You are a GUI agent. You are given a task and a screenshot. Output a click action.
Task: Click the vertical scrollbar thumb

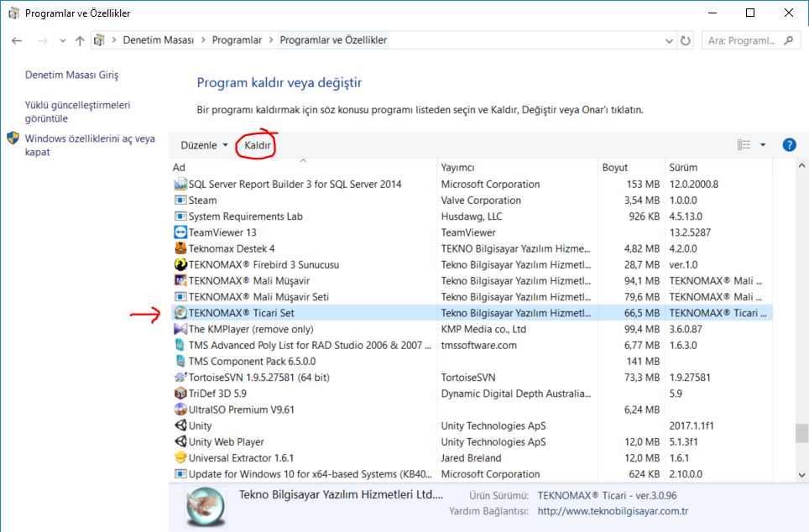point(801,432)
